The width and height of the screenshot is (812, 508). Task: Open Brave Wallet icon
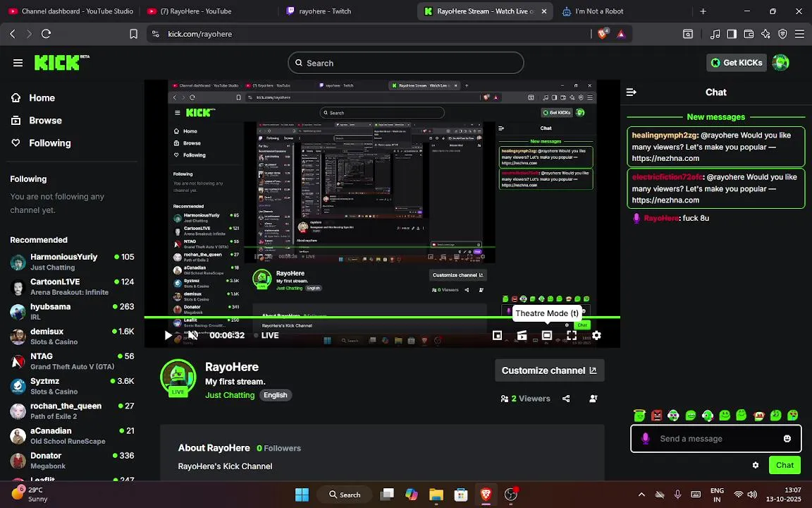click(x=749, y=34)
